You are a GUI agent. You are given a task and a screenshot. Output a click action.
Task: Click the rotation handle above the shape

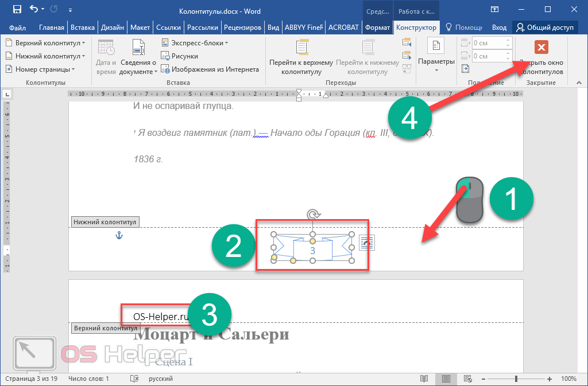tap(312, 215)
